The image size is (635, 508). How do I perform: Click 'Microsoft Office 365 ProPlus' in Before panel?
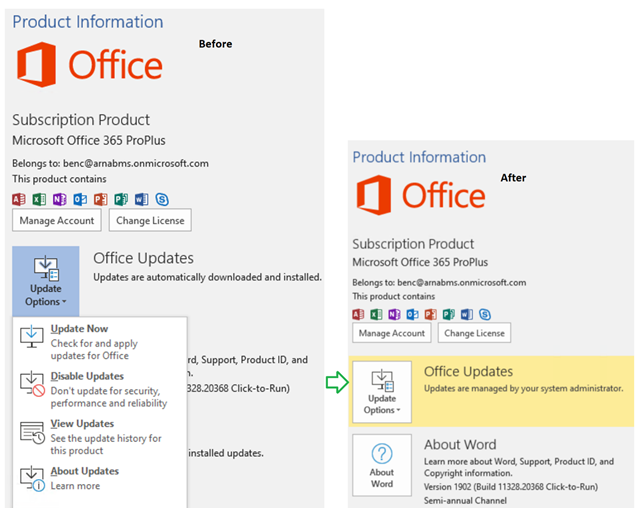[89, 140]
